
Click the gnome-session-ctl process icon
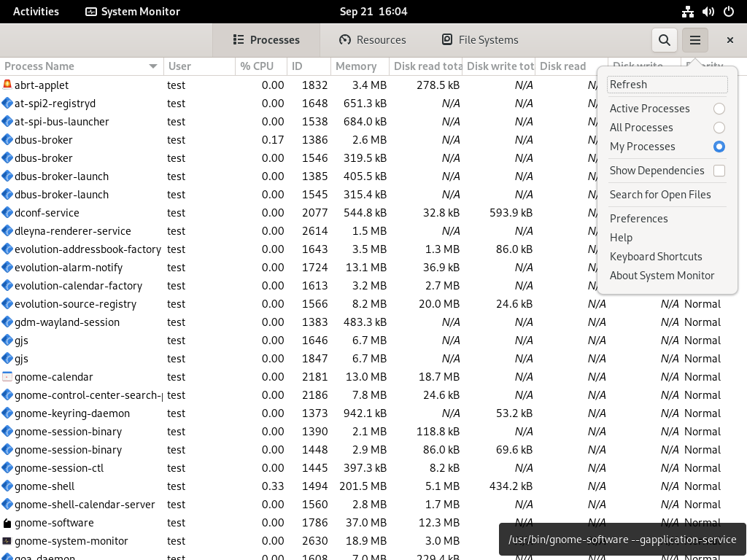[x=7, y=468]
